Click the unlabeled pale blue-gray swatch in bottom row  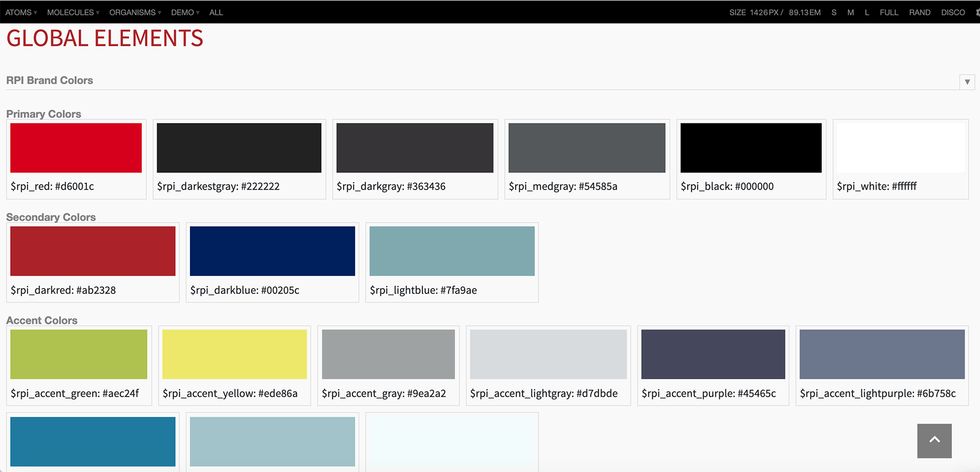point(273,441)
